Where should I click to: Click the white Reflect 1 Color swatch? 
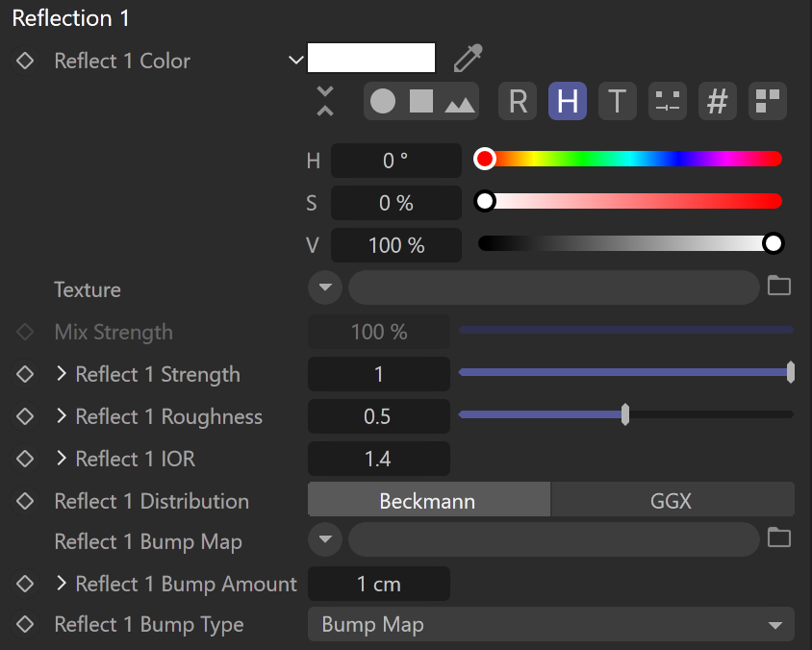tap(371, 58)
